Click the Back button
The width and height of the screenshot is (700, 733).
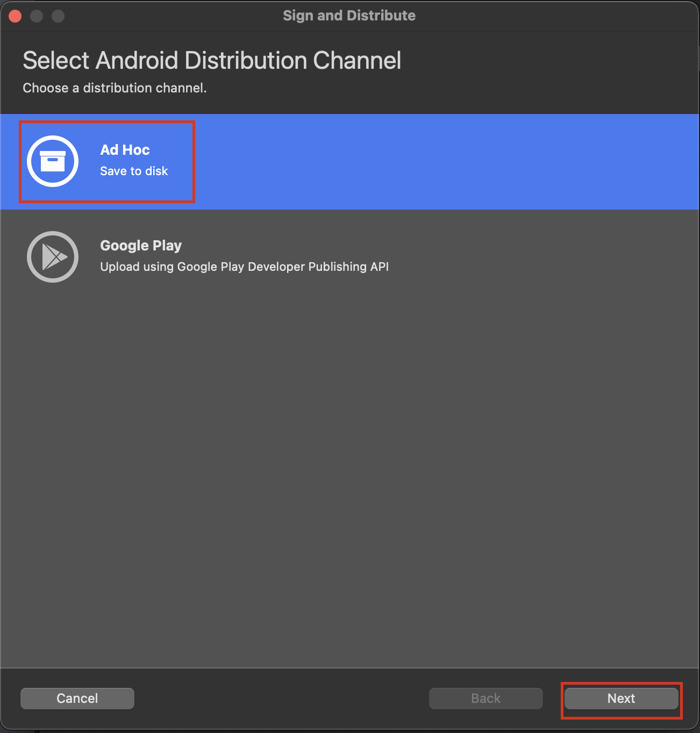(x=485, y=698)
